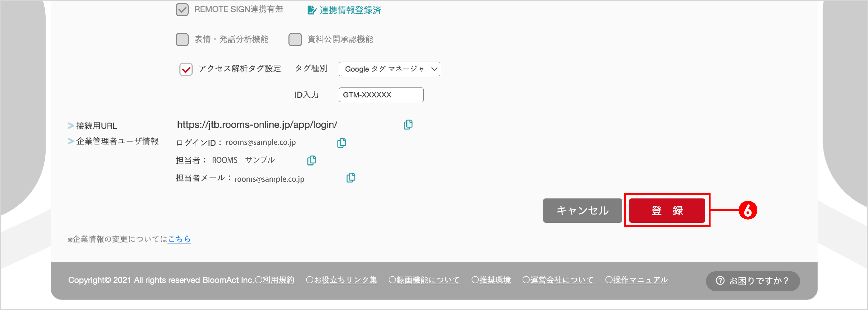This screenshot has width=868, height=310.
Task: Copy the ログインID using its copy icon
Action: (x=342, y=143)
